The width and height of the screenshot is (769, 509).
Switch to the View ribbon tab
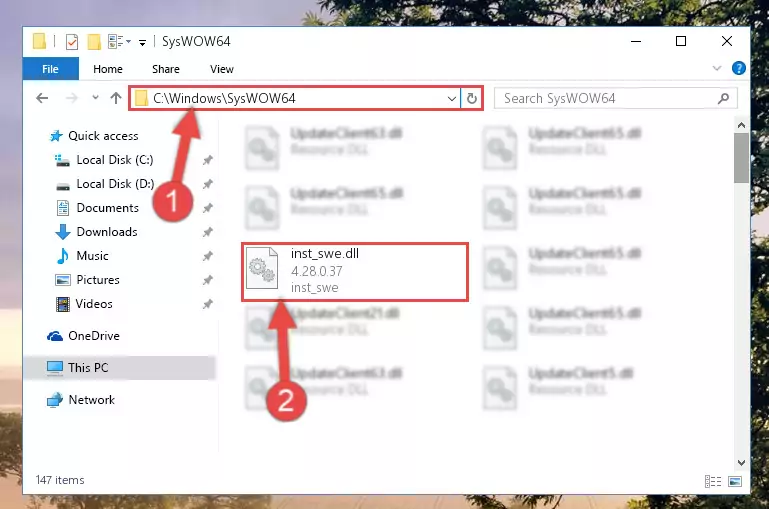point(222,69)
